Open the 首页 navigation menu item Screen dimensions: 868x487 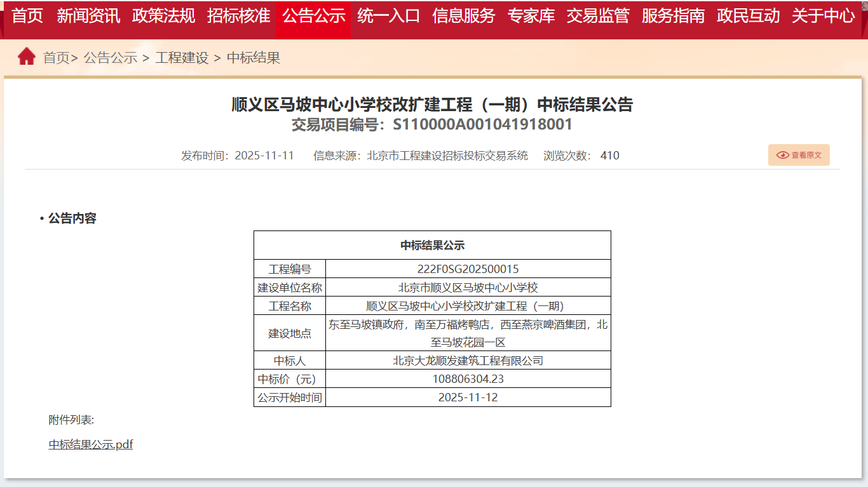point(27,16)
